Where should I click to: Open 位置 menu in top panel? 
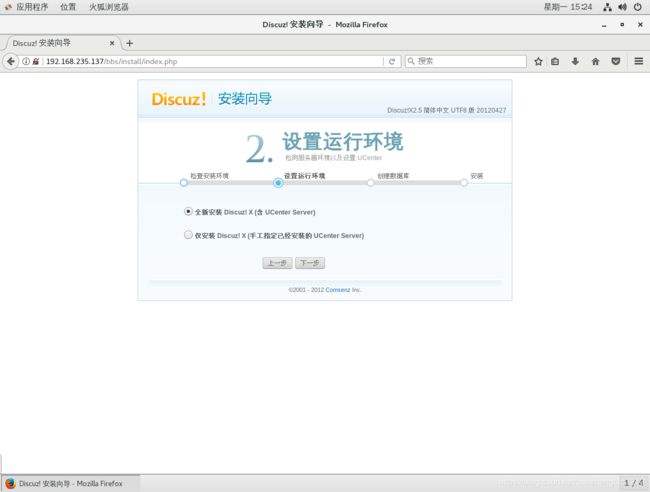(68, 7)
